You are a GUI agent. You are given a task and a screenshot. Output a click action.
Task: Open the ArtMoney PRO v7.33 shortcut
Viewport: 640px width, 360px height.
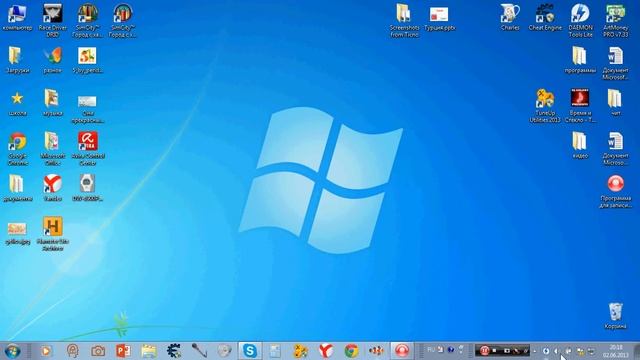click(616, 20)
